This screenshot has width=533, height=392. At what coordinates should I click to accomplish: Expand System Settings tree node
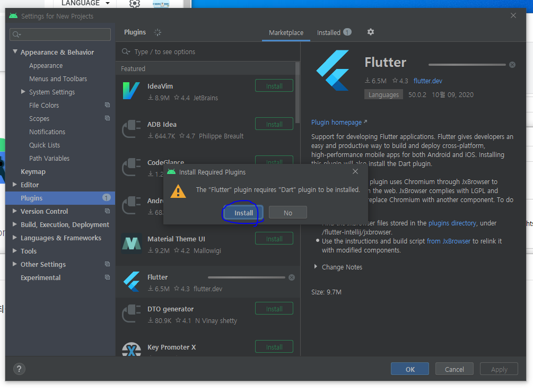click(x=23, y=91)
